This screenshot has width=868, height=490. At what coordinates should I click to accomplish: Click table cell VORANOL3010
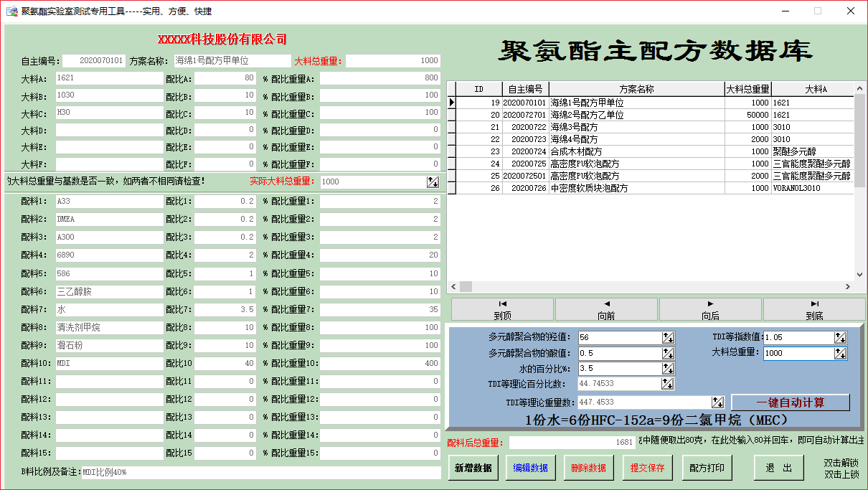(x=812, y=188)
